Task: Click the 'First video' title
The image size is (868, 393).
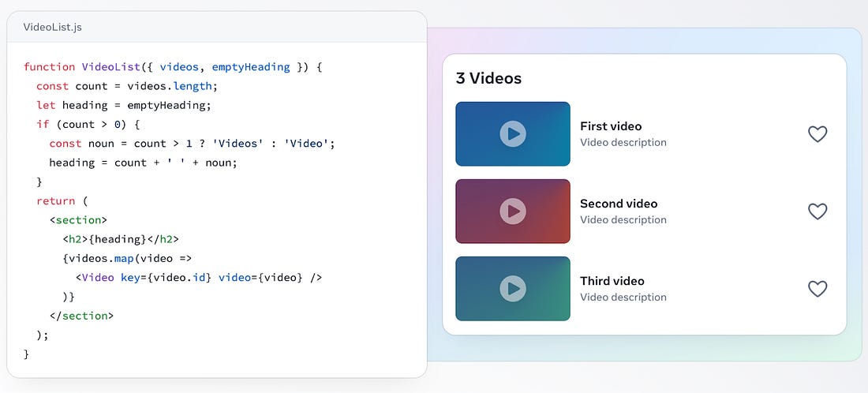Action: click(611, 126)
